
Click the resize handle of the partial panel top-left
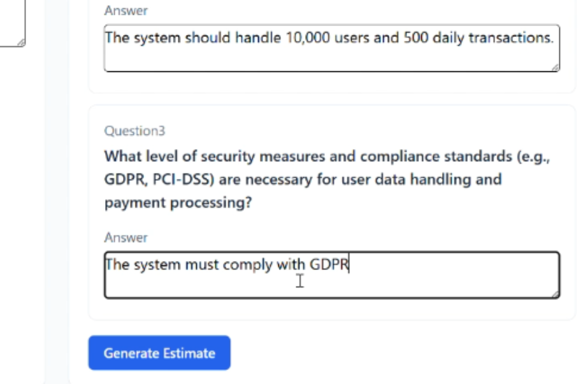tap(21, 43)
